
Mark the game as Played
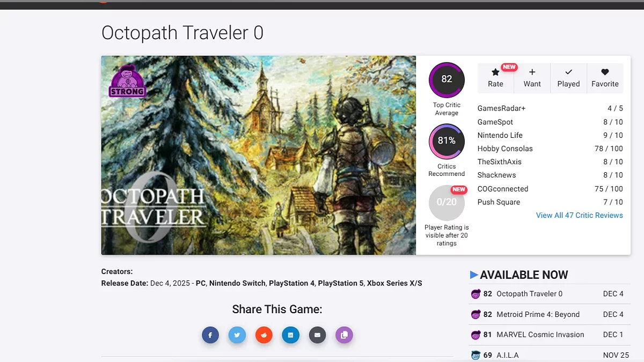[568, 78]
